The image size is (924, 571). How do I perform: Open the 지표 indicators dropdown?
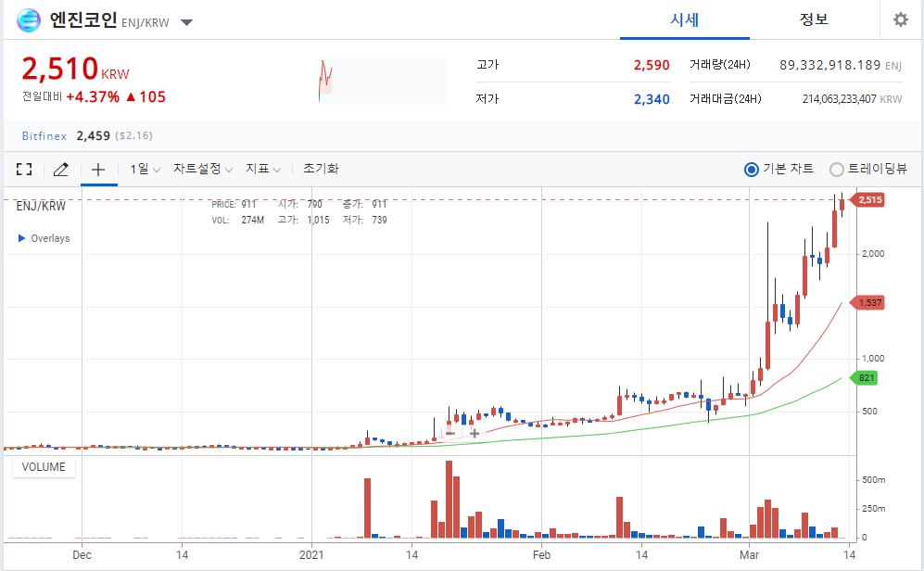coord(263,169)
